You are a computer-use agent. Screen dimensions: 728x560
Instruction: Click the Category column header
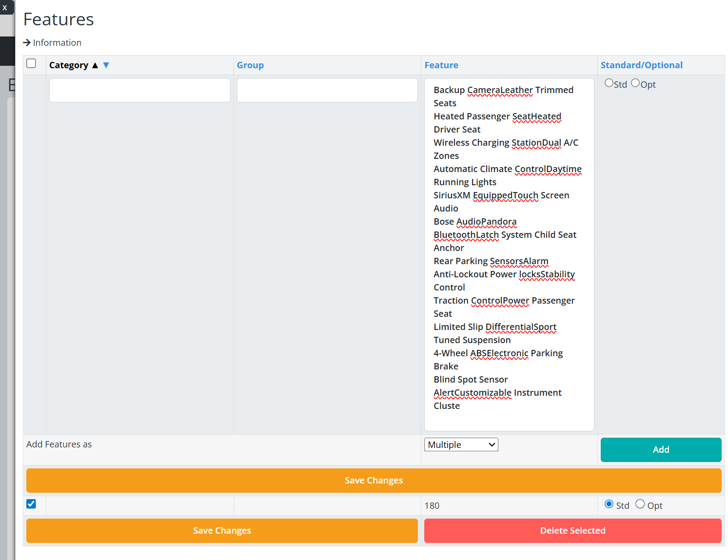69,65
